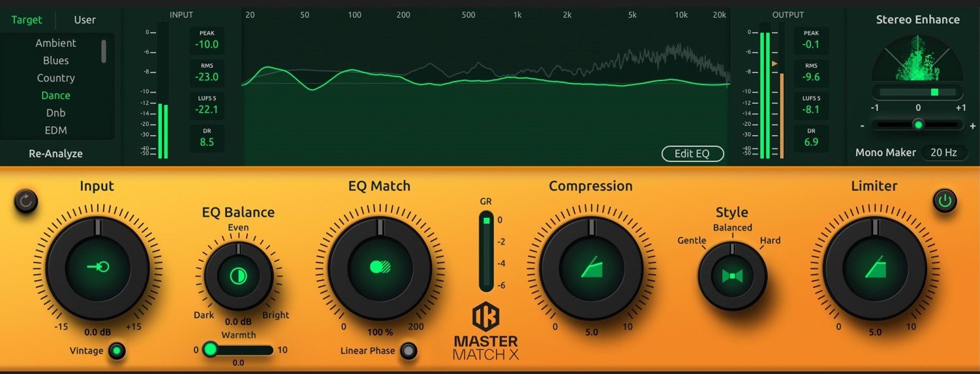The image size is (980, 374).
Task: Click the EQ Balance 0.0 dB value
Action: (x=238, y=322)
